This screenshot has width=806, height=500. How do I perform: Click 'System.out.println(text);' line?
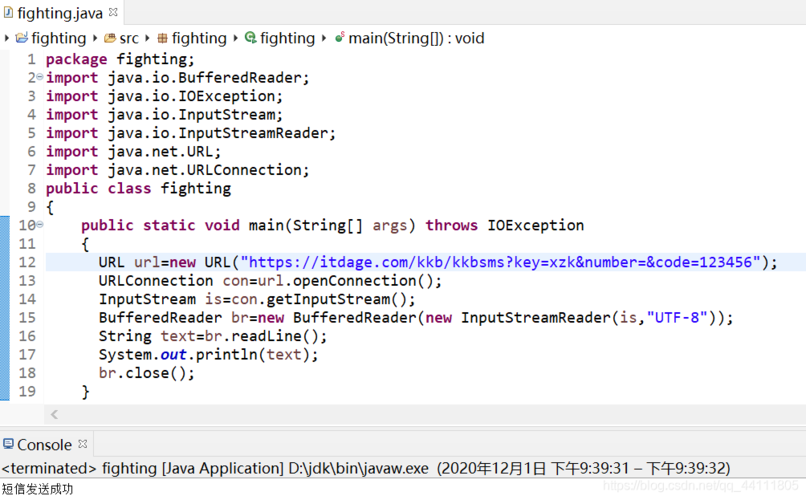(x=209, y=355)
